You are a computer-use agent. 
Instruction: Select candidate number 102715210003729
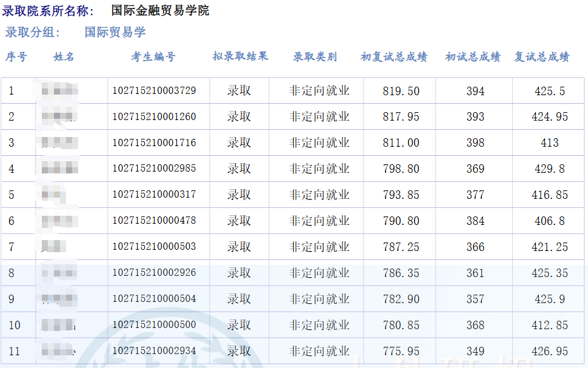[154, 90]
